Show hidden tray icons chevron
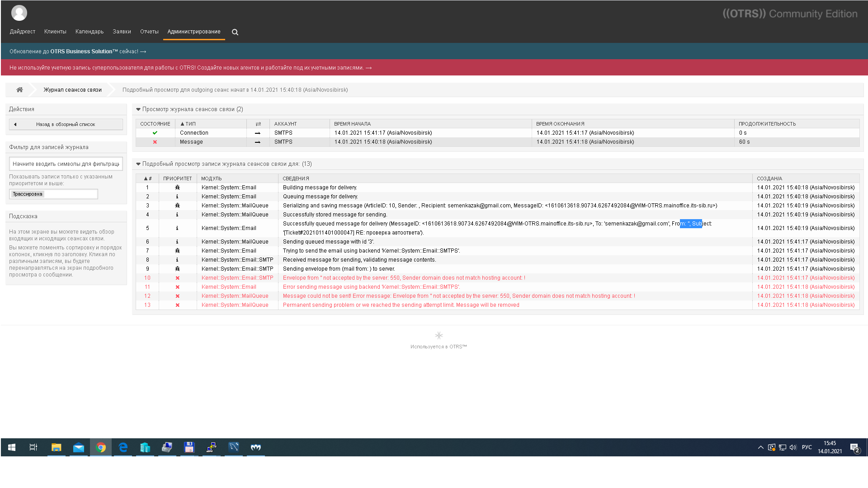The image size is (868, 488). pyautogui.click(x=760, y=447)
